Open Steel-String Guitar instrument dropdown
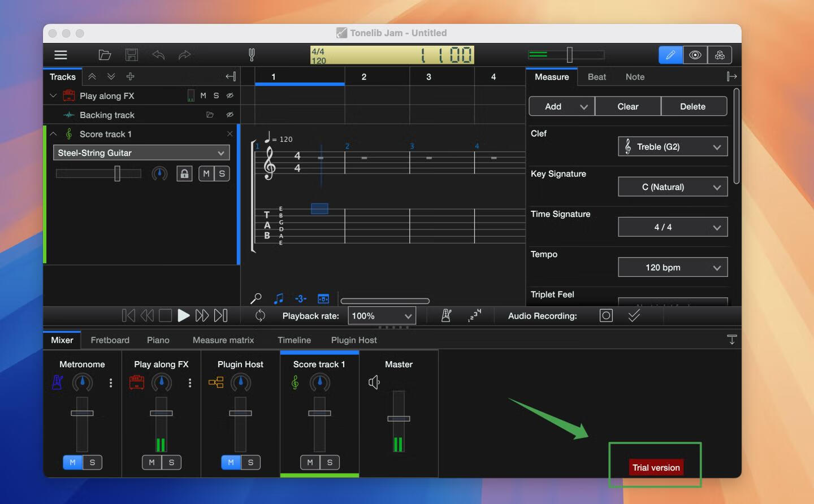The width and height of the screenshot is (814, 504). pos(141,153)
